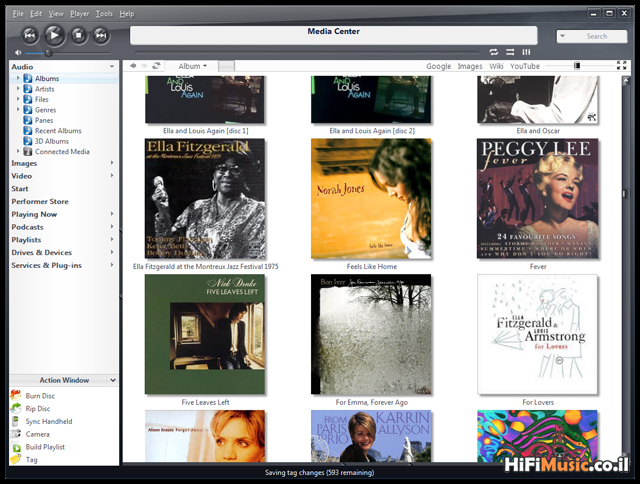Screen dimensions: 640x484
Task: Expand the Genres tree node
Action: tap(18, 109)
